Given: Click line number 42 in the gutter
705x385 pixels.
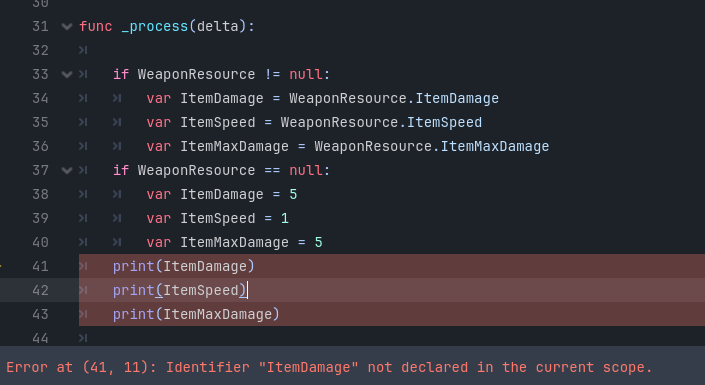Looking at the screenshot, I should (x=40, y=290).
